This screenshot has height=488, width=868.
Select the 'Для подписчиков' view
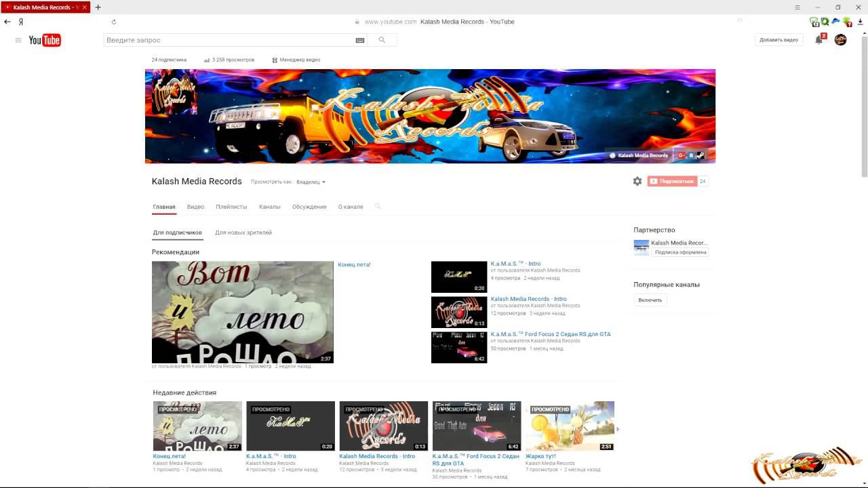177,232
